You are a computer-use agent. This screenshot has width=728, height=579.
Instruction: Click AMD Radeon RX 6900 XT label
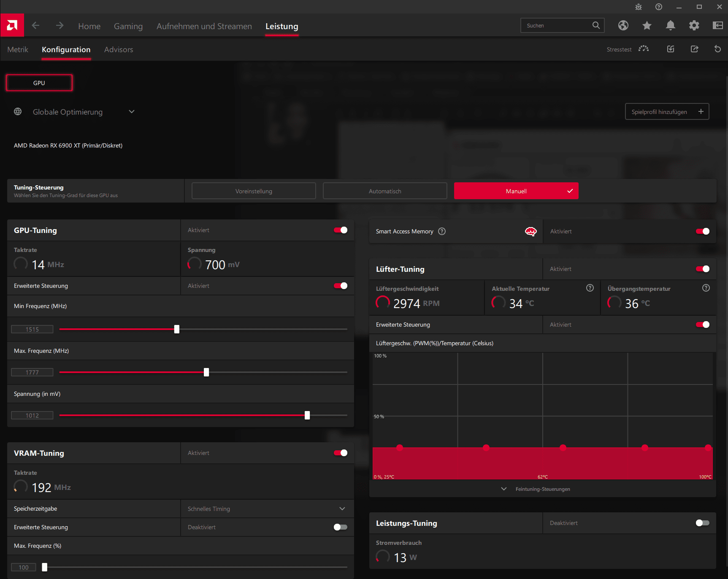pyautogui.click(x=68, y=145)
